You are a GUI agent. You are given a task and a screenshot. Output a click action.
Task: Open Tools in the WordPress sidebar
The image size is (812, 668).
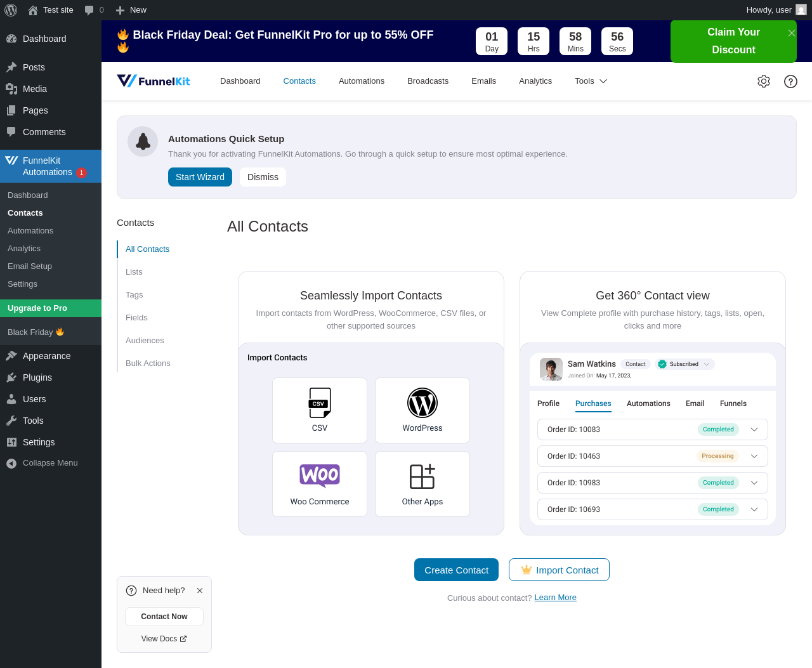tap(51, 421)
